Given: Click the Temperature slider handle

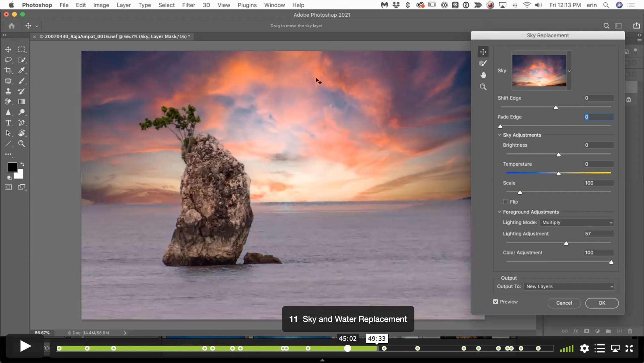Looking at the screenshot, I should click(x=558, y=173).
